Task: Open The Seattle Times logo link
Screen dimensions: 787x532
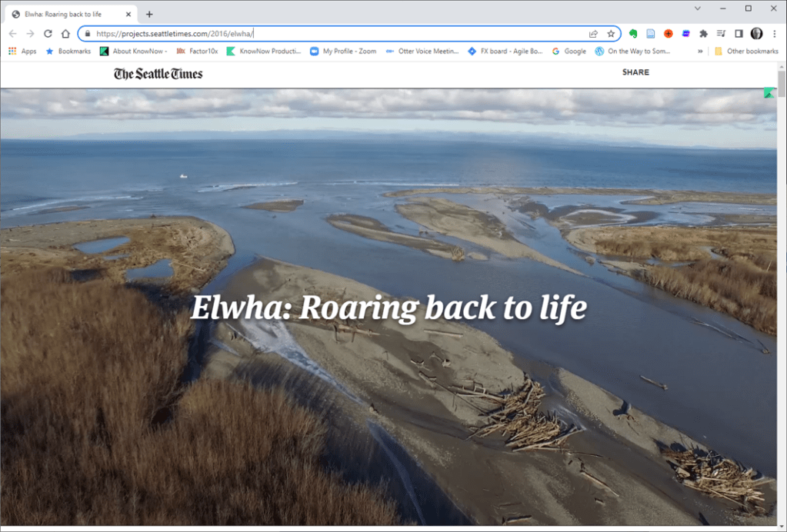Action: pos(158,74)
